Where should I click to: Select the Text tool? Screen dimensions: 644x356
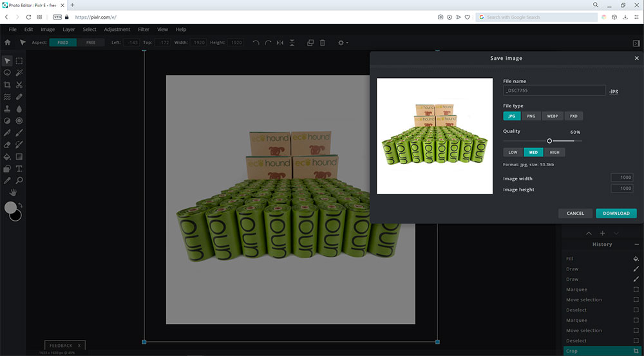point(19,169)
